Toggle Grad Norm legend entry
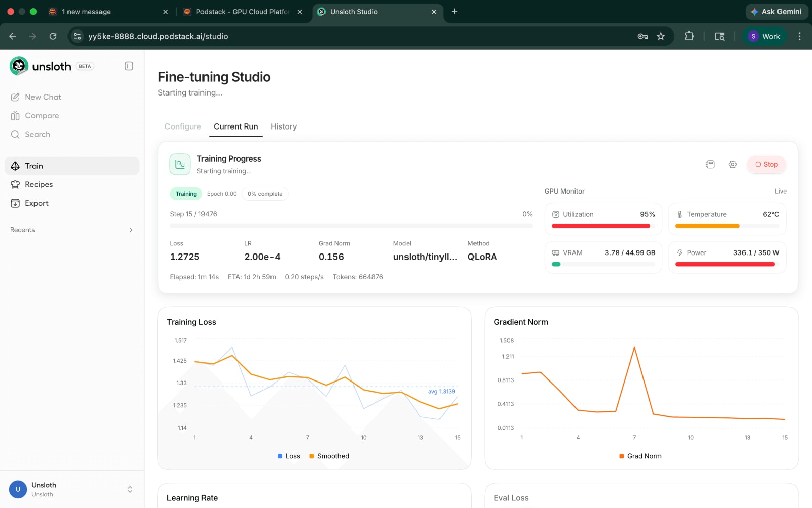The image size is (812, 508). pos(640,456)
